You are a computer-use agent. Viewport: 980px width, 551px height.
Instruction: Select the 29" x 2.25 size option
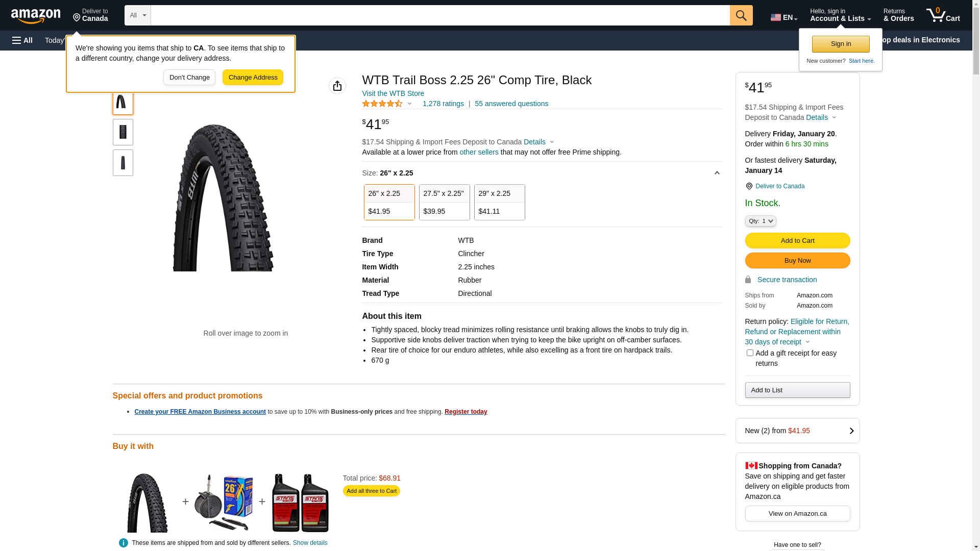click(x=499, y=202)
